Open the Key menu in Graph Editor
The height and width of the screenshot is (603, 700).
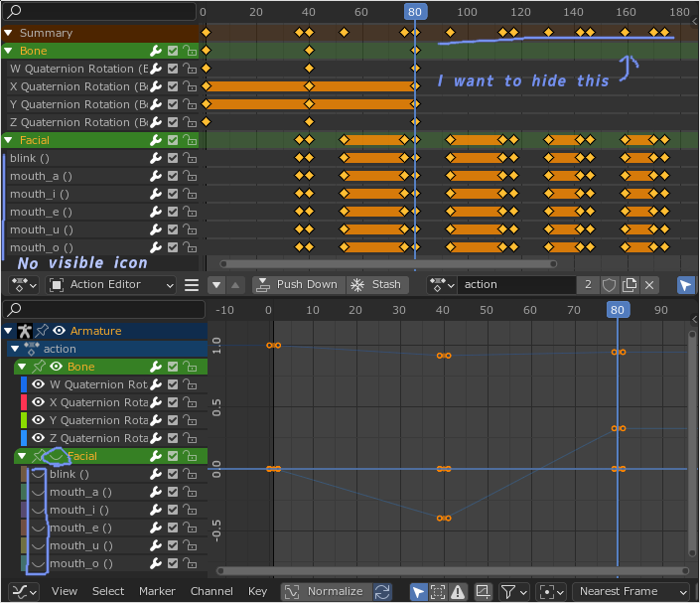coord(257,591)
